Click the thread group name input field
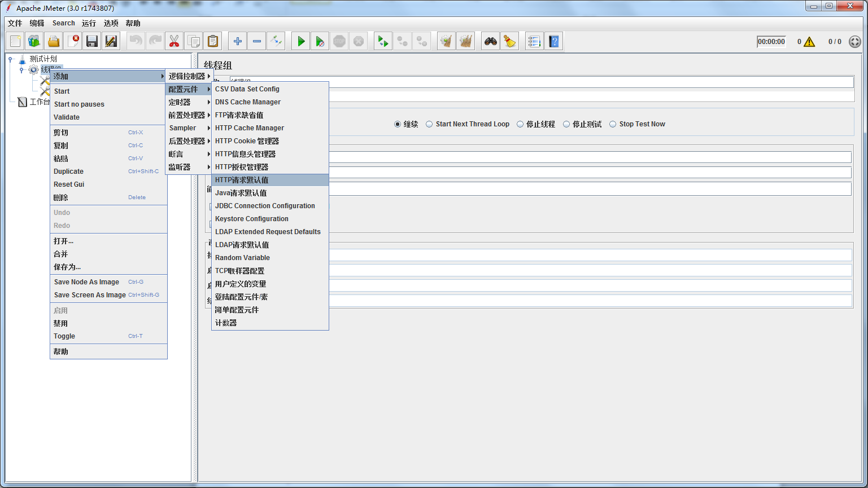This screenshot has width=868, height=488. click(542, 82)
